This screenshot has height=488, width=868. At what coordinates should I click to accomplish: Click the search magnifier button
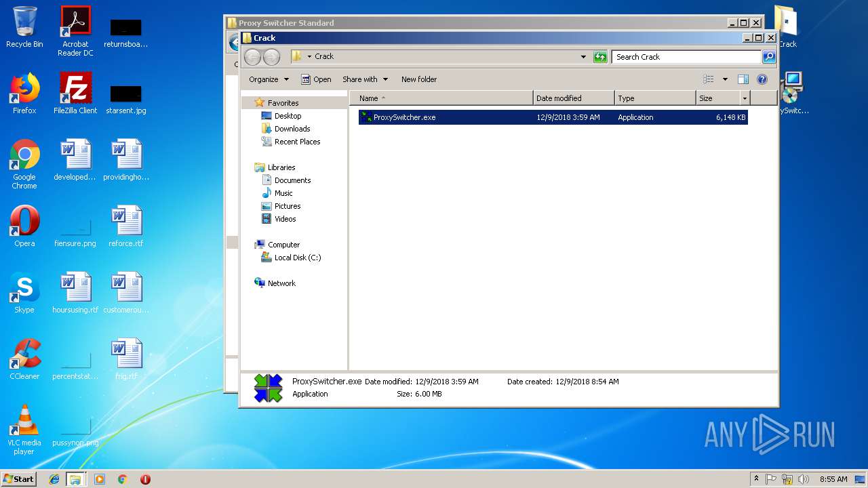(769, 57)
